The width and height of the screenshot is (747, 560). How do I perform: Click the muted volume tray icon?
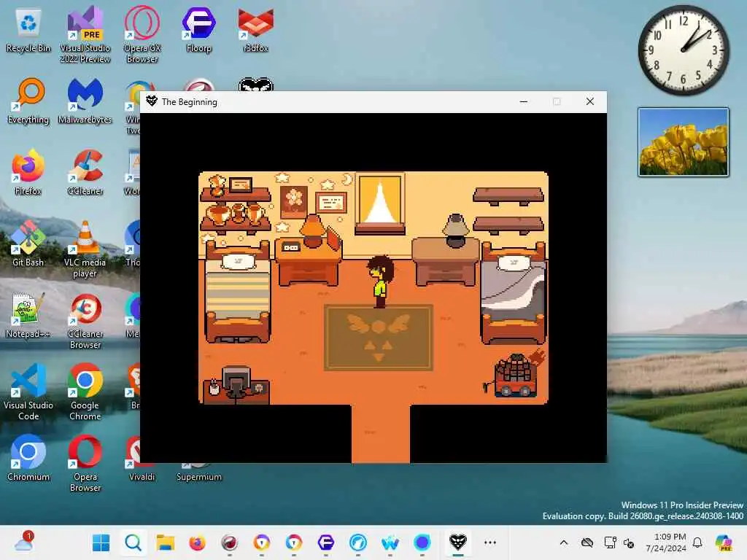pos(629,542)
